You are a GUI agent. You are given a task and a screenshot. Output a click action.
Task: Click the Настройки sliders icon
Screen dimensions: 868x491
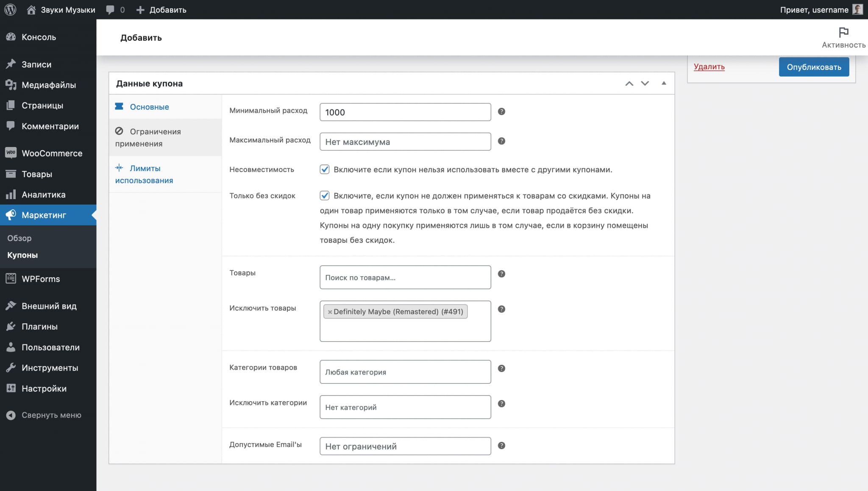(x=11, y=388)
